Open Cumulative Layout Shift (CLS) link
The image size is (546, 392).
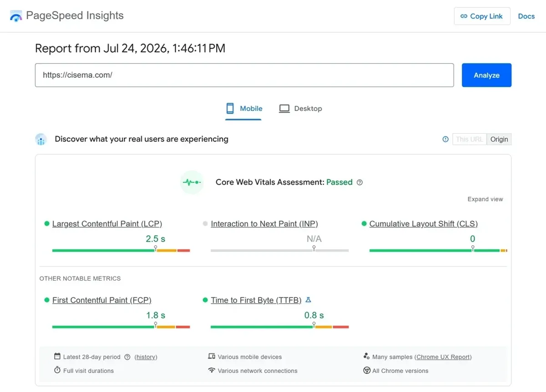pos(424,224)
